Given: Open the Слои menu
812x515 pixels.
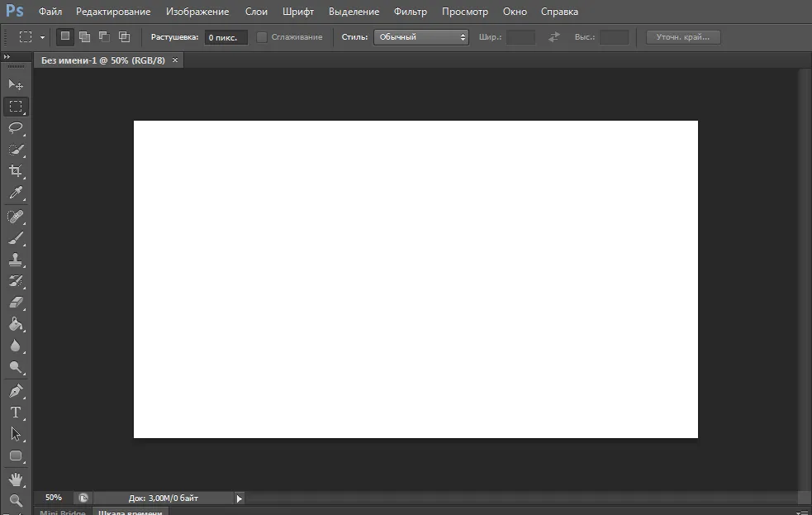Looking at the screenshot, I should coord(256,12).
